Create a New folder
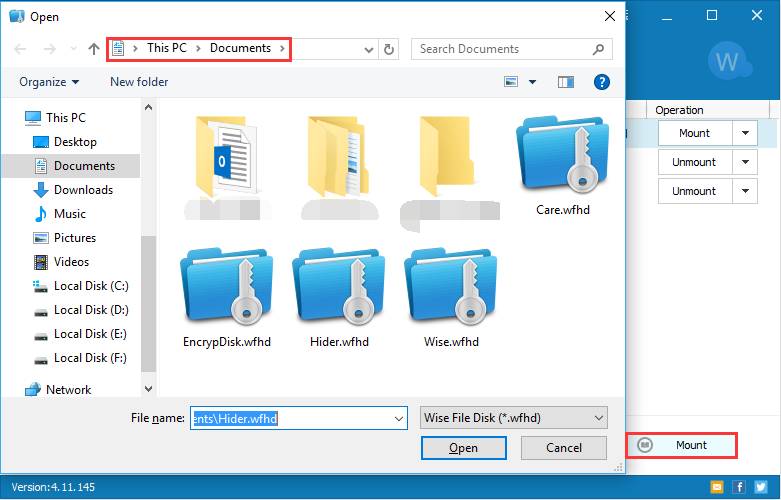 point(139,82)
